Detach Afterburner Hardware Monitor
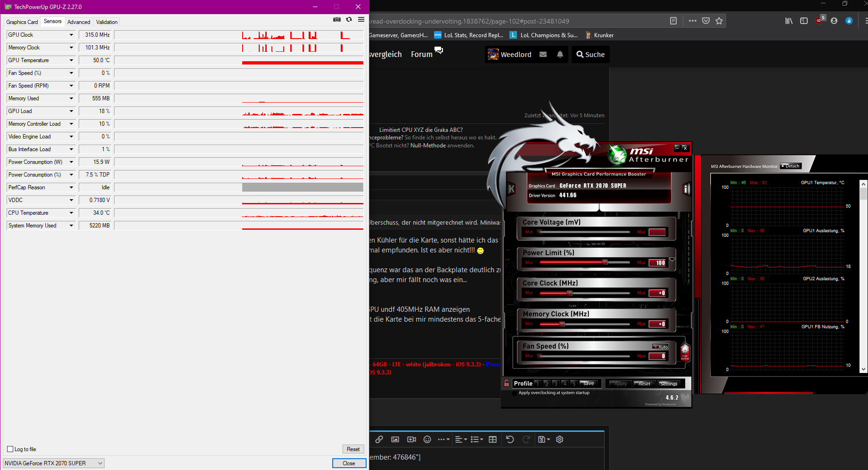The width and height of the screenshot is (868, 470). pos(790,166)
